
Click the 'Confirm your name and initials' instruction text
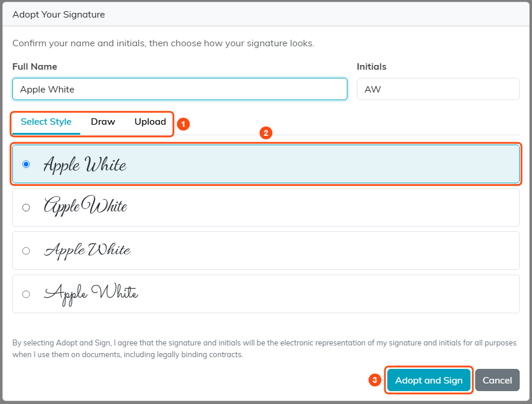coord(163,43)
